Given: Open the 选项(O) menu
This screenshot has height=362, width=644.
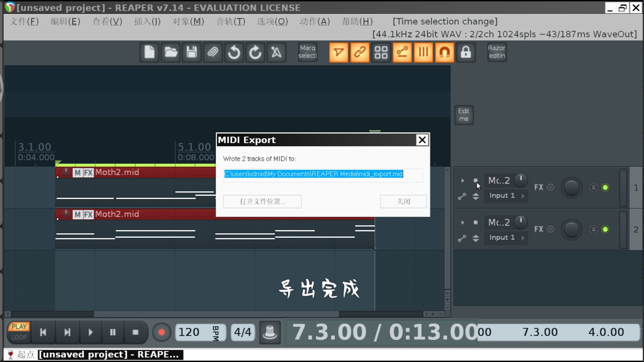Looking at the screenshot, I should coord(272,21).
